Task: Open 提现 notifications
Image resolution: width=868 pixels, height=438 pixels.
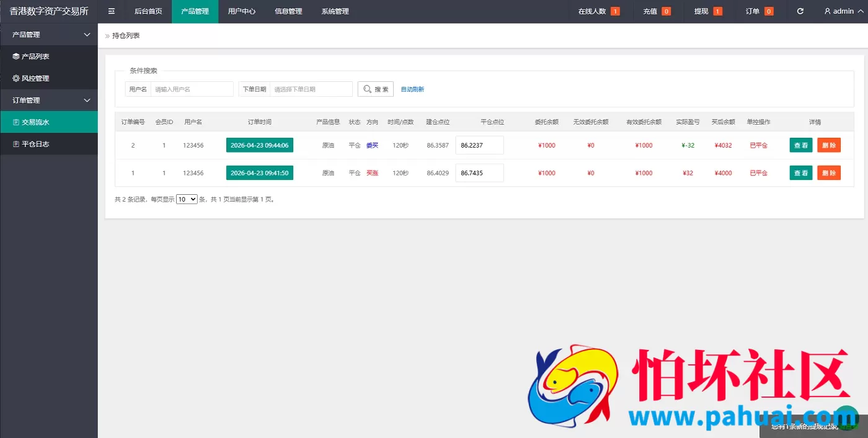Action: click(708, 11)
